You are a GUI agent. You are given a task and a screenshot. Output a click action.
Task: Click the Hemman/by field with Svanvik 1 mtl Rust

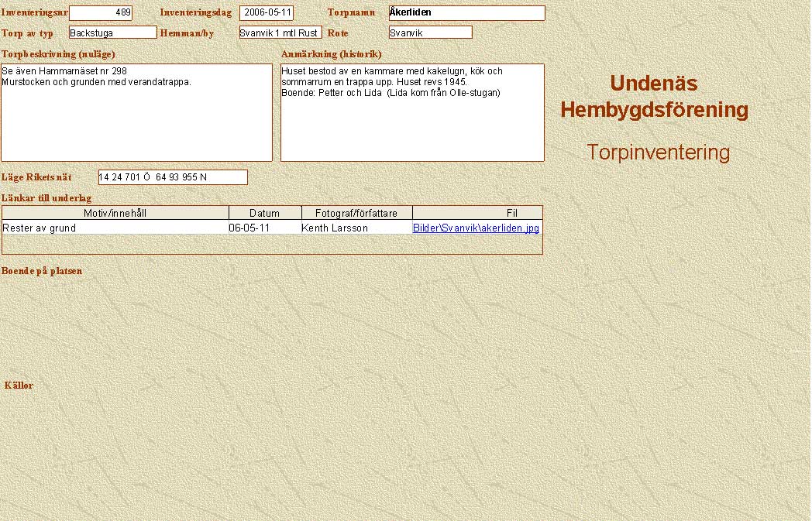point(280,33)
